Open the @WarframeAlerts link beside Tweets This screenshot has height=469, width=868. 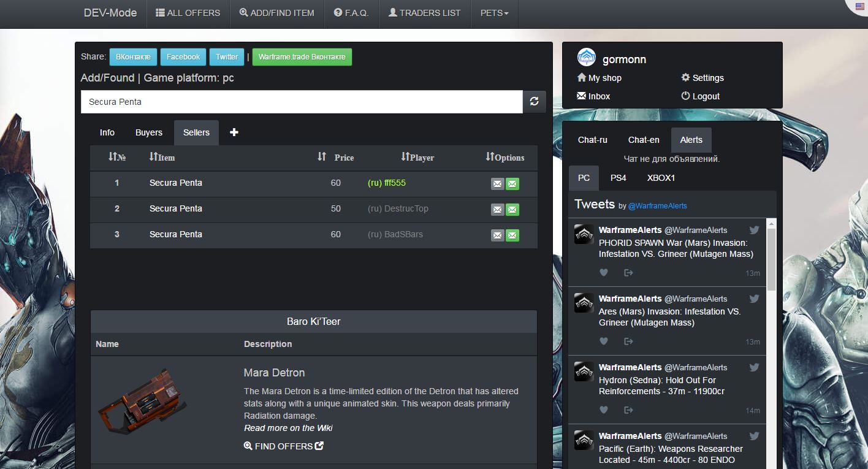pos(658,206)
